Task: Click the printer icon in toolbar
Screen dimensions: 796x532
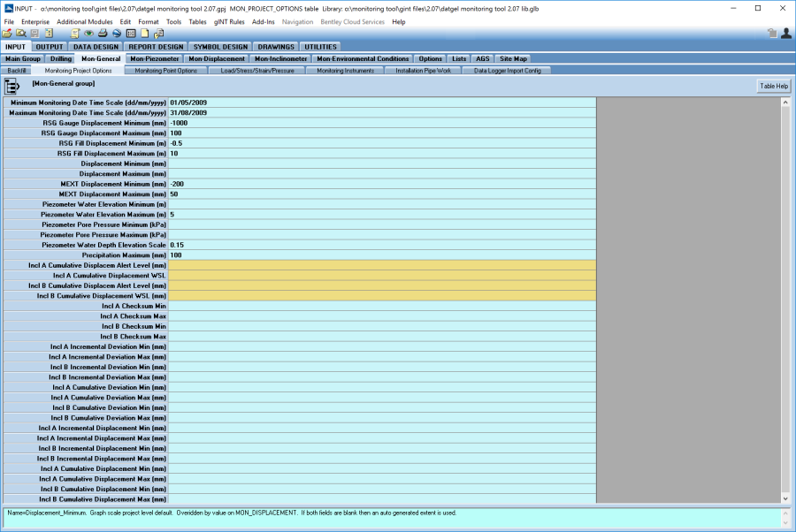Action: pyautogui.click(x=103, y=34)
